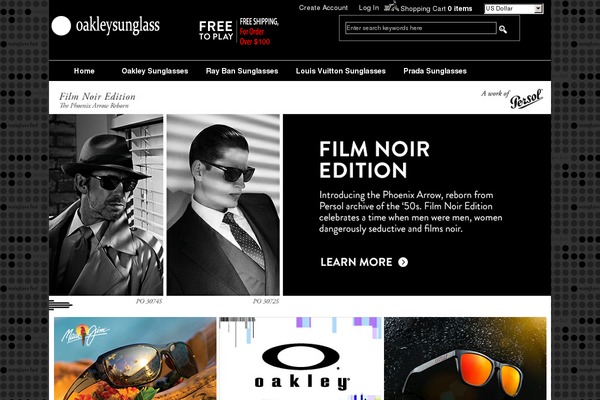The width and height of the screenshot is (600, 400).
Task: Click PO 3074S caption
Action: 149,302
